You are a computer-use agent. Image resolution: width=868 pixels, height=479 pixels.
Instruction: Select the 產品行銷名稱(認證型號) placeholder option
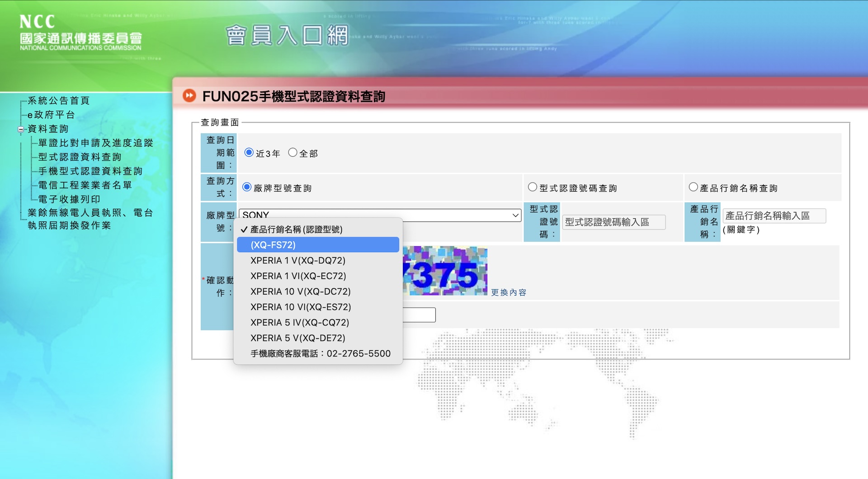[318, 230]
